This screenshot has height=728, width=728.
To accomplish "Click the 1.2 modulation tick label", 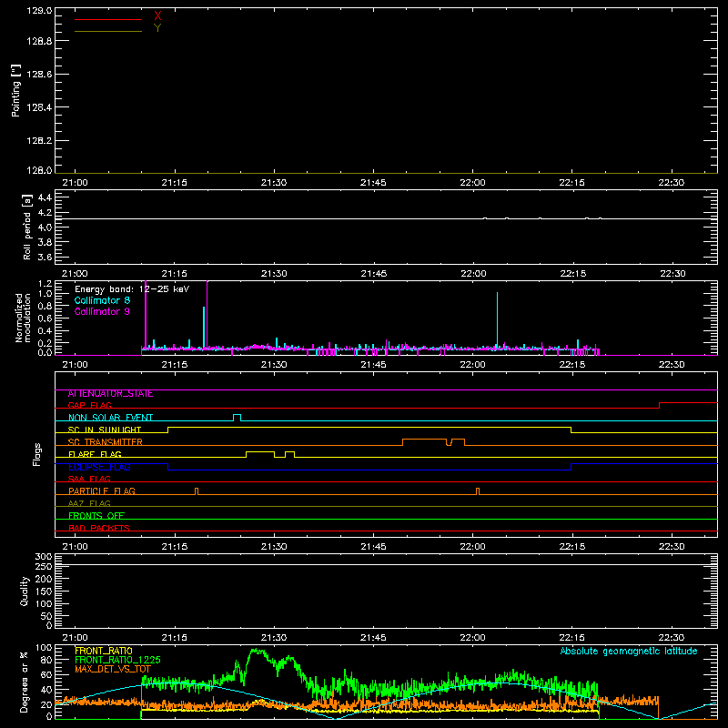I will tap(45, 284).
